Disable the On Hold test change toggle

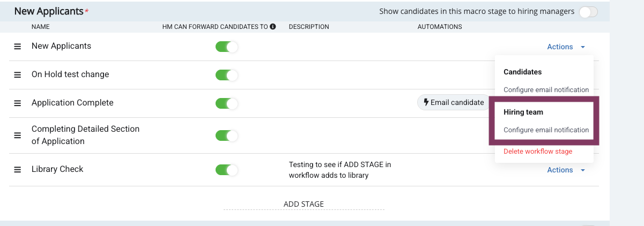226,75
